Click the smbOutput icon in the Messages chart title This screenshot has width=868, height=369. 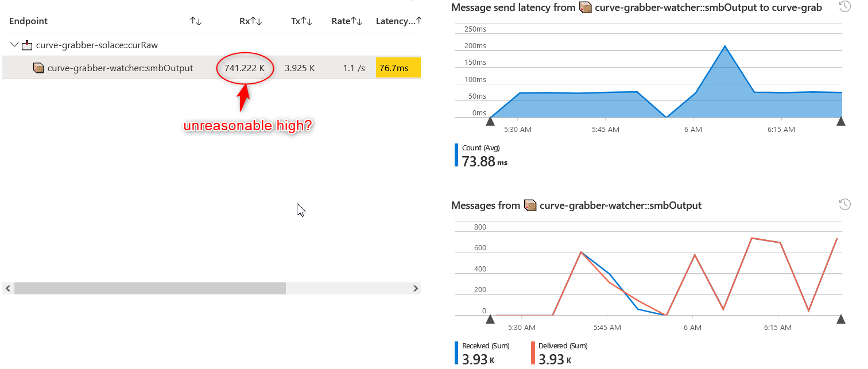[530, 205]
